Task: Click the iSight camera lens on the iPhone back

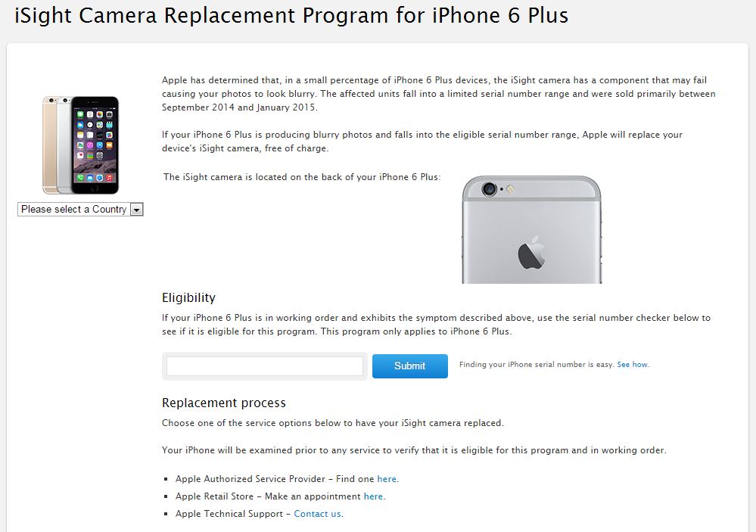Action: click(x=490, y=188)
